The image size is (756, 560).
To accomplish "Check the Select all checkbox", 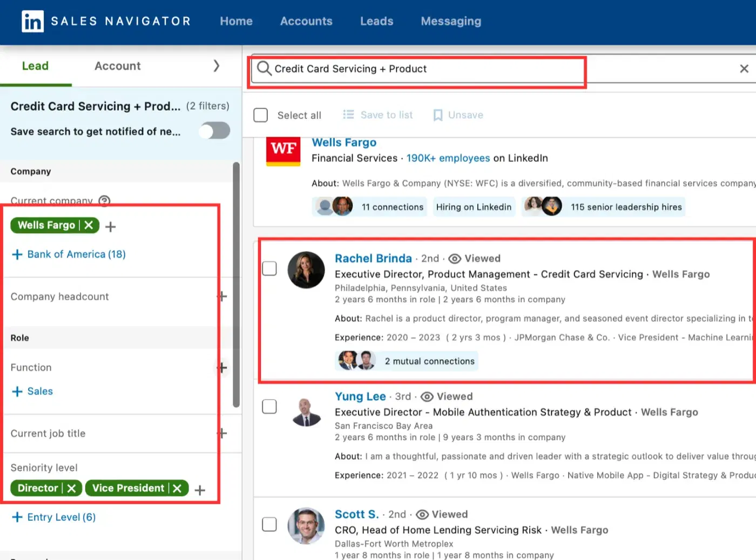I will click(x=261, y=115).
